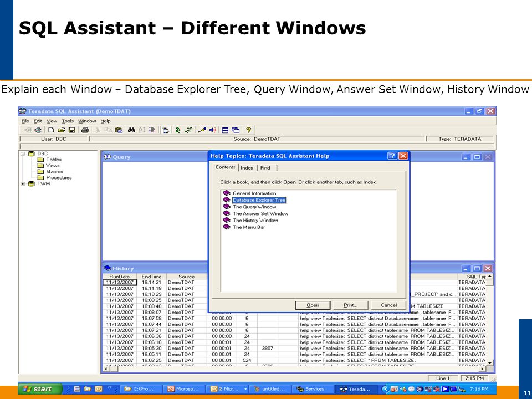Toggle the speaker sound toolbar icon
The image size is (532, 399).
click(212, 130)
